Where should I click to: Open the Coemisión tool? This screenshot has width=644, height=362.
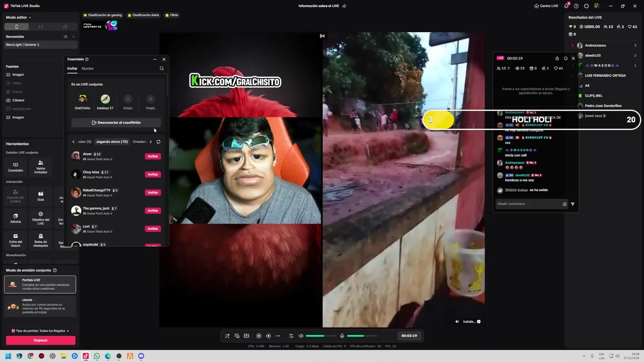pos(16,167)
